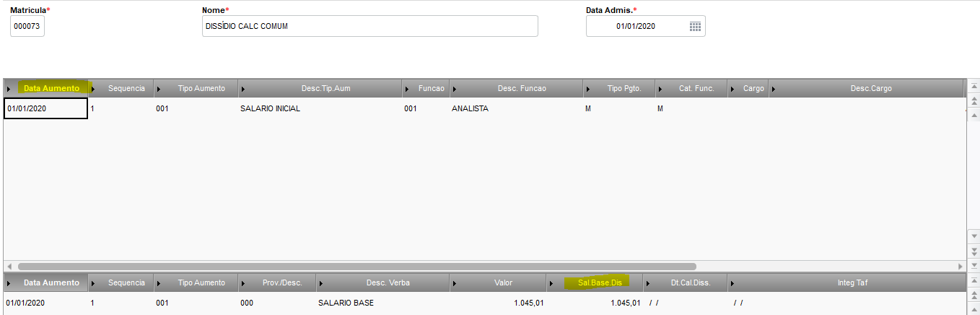Image resolution: width=980 pixels, height=315 pixels.
Task: Select the 000 cell under Prov./Desc.
Action: click(x=277, y=303)
